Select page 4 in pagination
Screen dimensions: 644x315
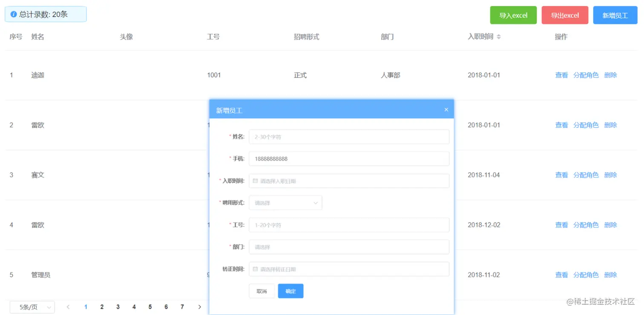click(x=134, y=307)
